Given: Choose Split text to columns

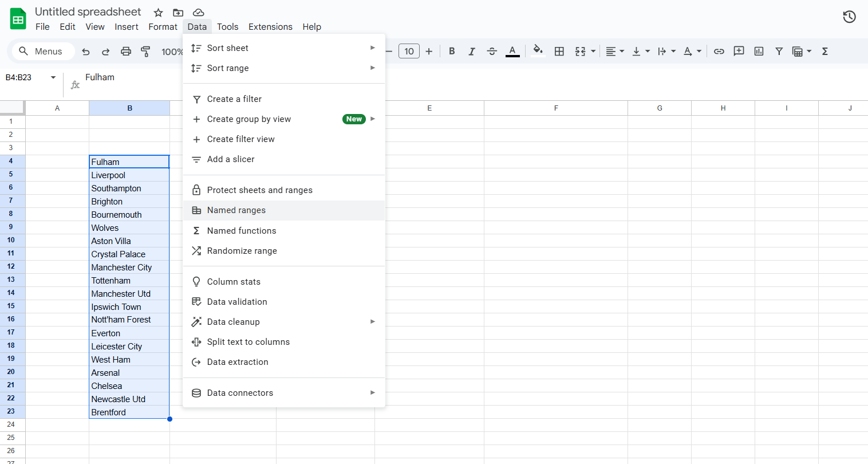Looking at the screenshot, I should coord(284,342).
